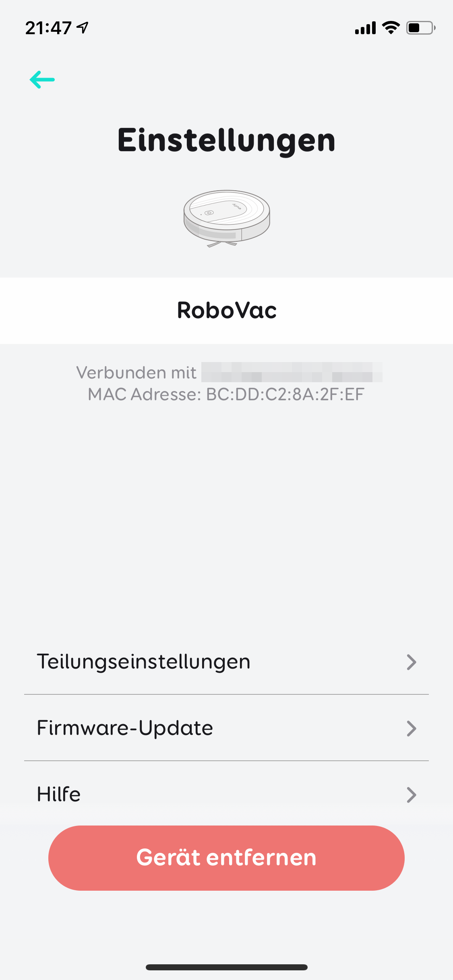Viewport: 453px width, 980px height.
Task: Tap the battery indicator icon
Action: 421,28
